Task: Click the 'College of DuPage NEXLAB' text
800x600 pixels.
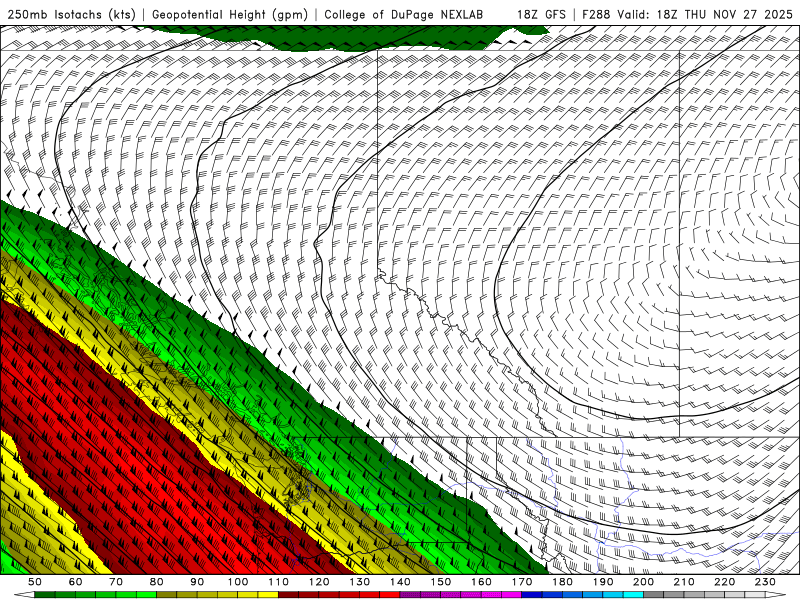Action: [403, 15]
